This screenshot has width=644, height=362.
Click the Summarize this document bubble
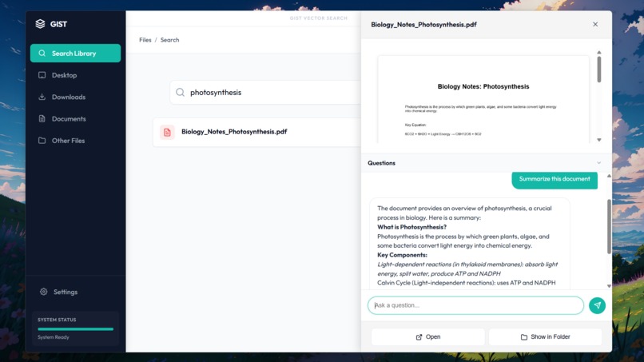point(555,180)
